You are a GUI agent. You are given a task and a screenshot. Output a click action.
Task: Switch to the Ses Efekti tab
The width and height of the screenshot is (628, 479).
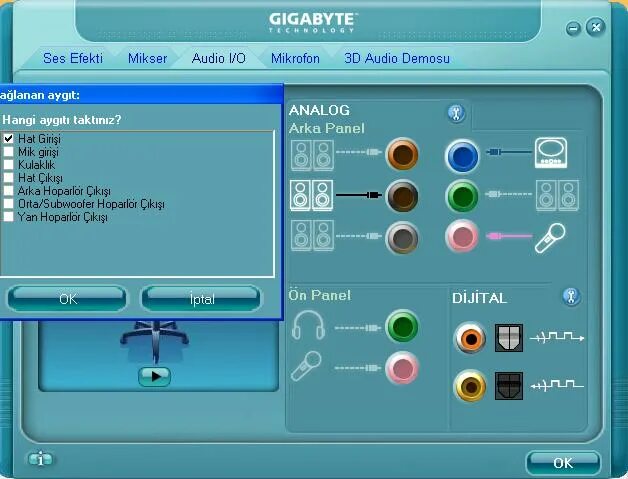pyautogui.click(x=73, y=58)
